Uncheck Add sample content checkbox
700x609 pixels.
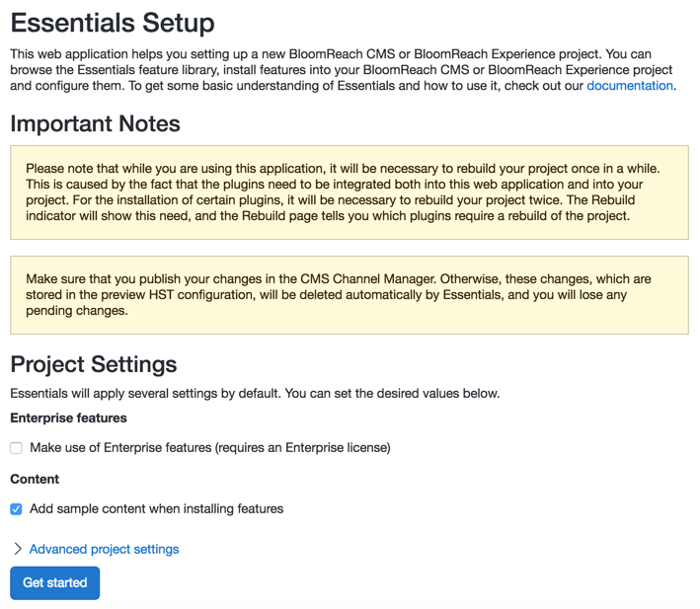[16, 509]
